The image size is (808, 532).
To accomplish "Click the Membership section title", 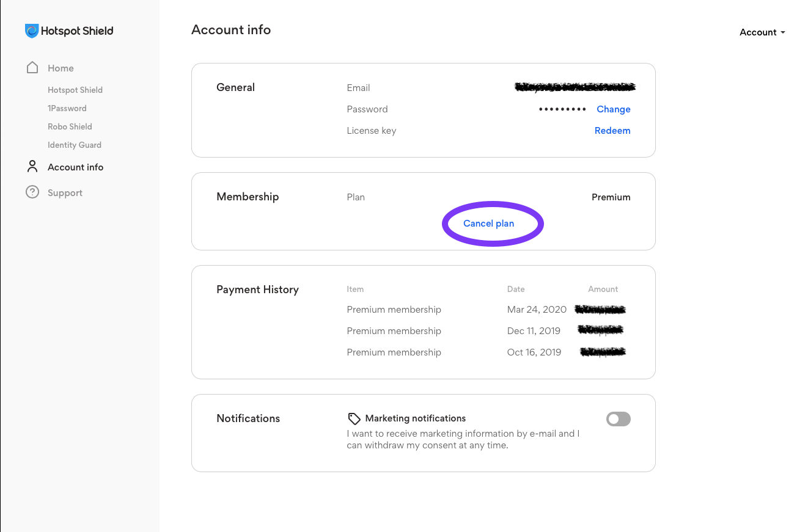I will click(x=248, y=197).
